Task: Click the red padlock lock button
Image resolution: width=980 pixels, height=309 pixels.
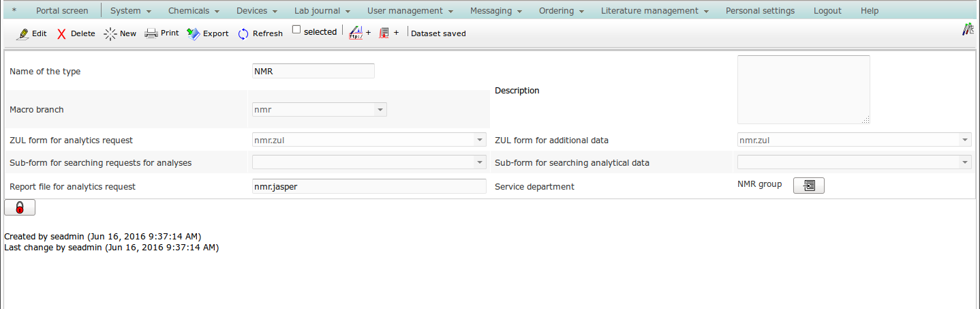Action: [x=20, y=207]
